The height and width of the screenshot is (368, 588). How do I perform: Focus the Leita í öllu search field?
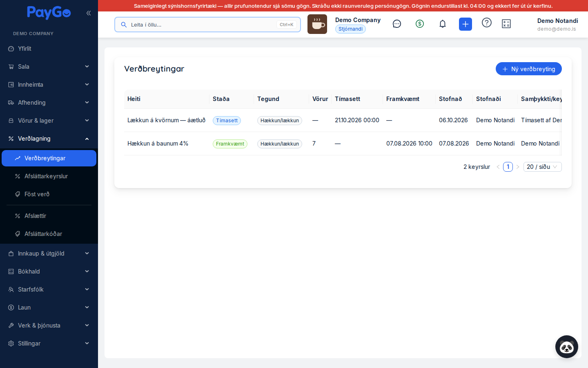tap(207, 25)
